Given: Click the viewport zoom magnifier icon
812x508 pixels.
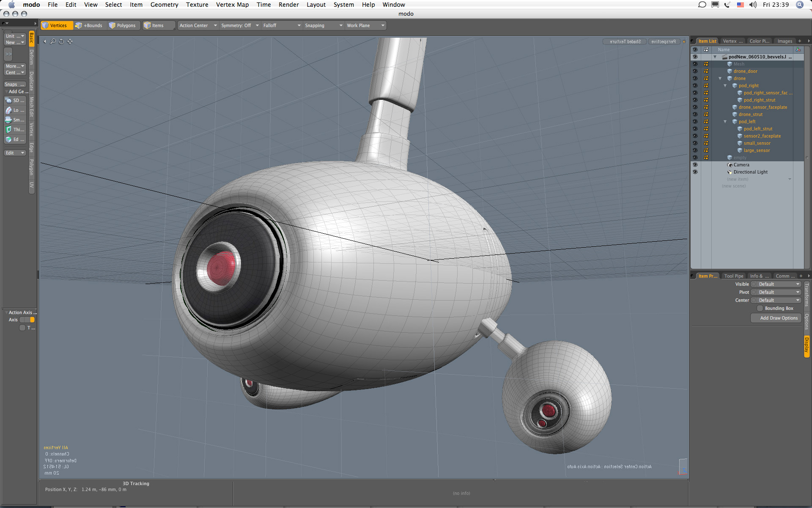Looking at the screenshot, I should (x=53, y=41).
